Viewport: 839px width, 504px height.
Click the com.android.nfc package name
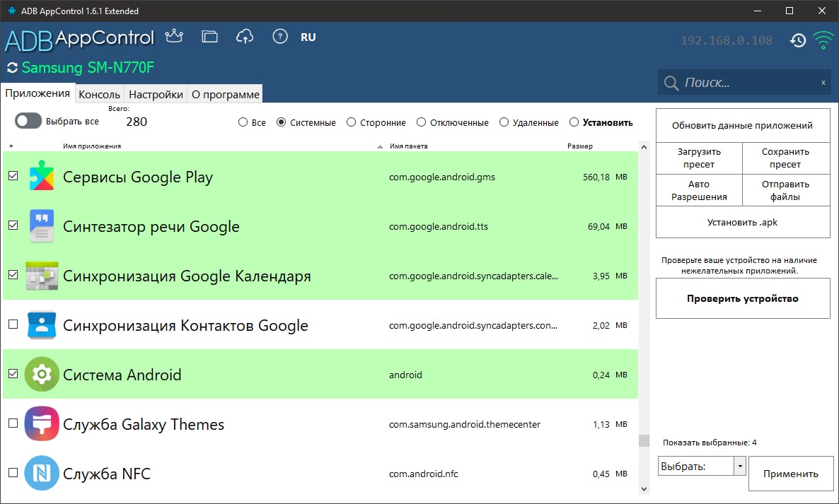(x=423, y=474)
